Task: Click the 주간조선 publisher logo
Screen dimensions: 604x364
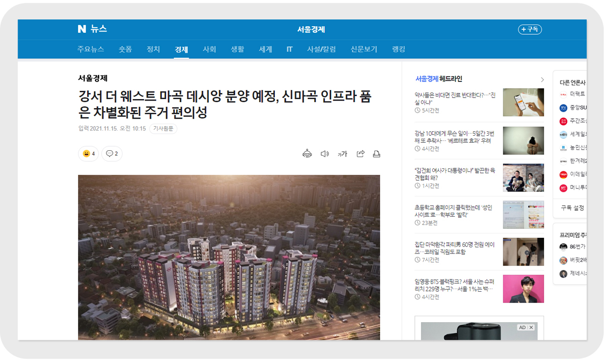Action: pyautogui.click(x=563, y=121)
